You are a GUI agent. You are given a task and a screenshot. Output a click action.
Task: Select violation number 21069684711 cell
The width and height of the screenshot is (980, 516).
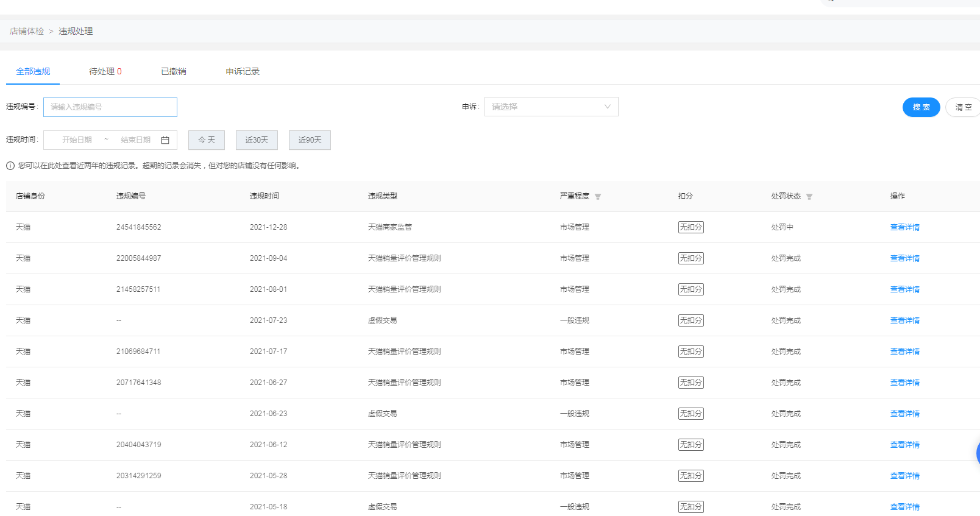coord(138,352)
